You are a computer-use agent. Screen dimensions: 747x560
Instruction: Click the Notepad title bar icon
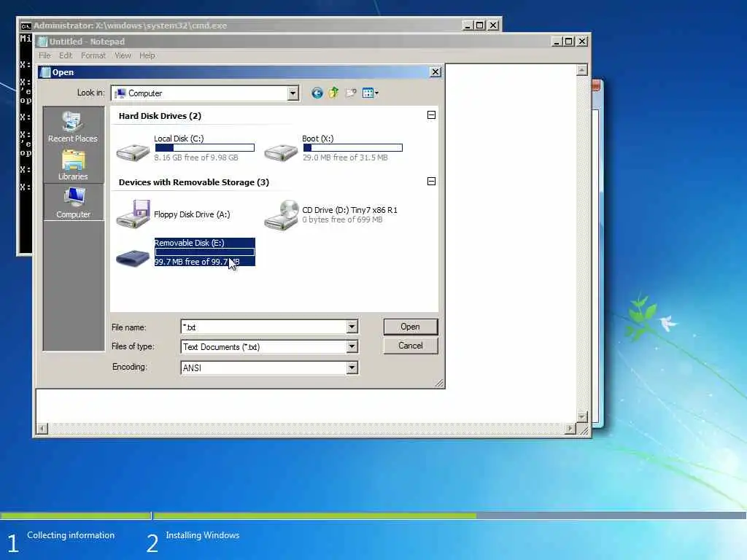42,42
